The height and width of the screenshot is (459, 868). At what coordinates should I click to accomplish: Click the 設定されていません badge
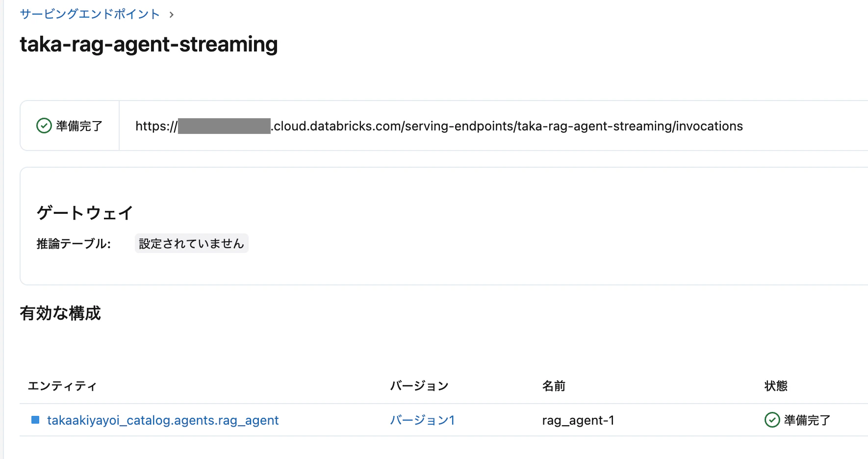click(191, 244)
